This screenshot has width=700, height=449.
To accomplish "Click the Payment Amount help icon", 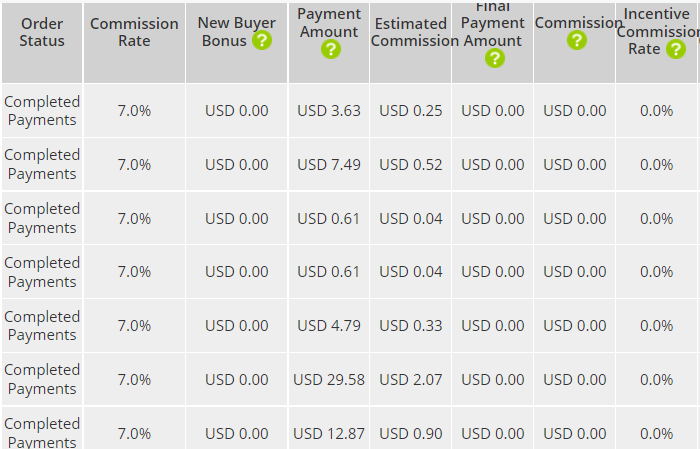I will (330, 49).
